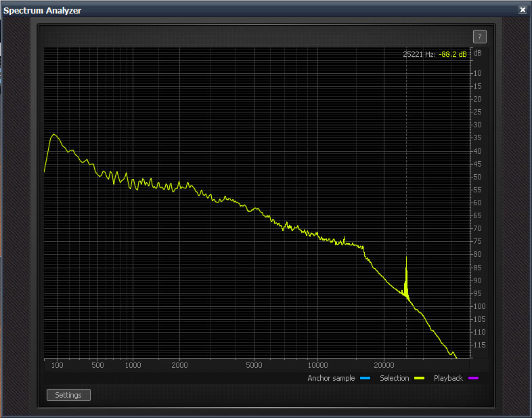This screenshot has width=532, height=418.
Task: Click the 1000 frequency axis label
Action: [133, 365]
